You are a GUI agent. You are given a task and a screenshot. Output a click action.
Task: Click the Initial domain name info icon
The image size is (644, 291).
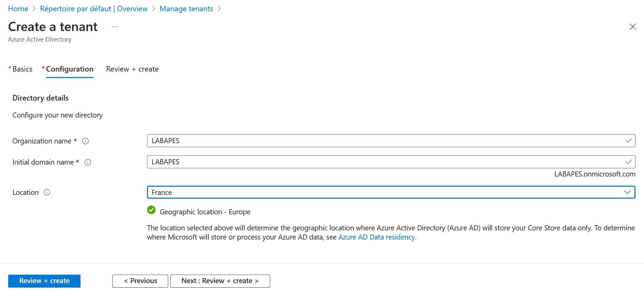click(88, 162)
